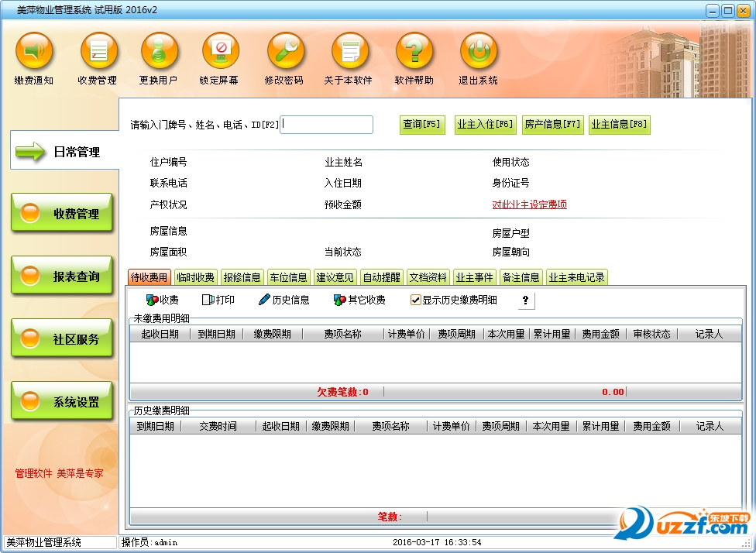The width and height of the screenshot is (756, 553).
Task: Click the 业主入住[F6] button
Action: [486, 125]
